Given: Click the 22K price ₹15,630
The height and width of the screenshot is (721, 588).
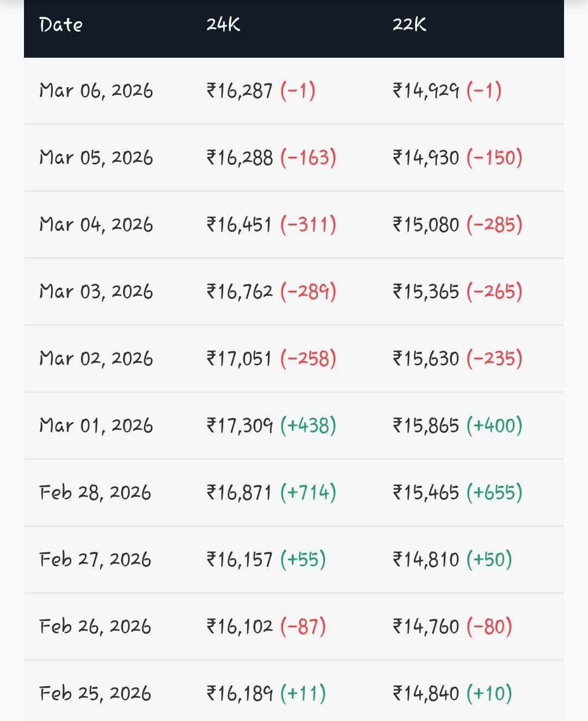Looking at the screenshot, I should point(426,358).
